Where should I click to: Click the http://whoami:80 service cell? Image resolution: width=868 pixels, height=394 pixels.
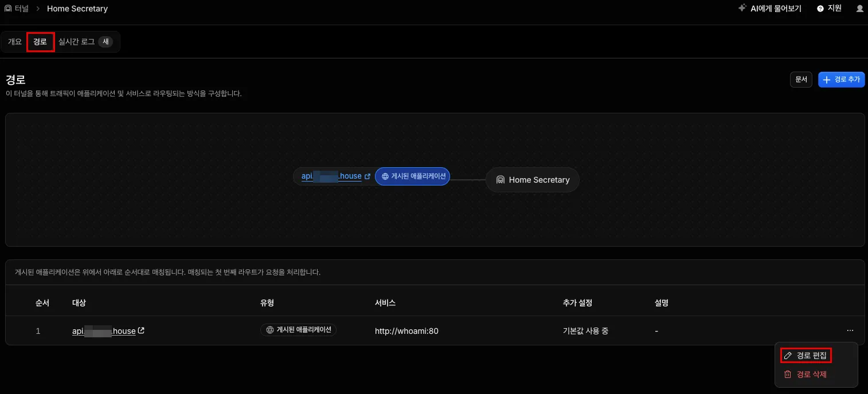click(406, 331)
